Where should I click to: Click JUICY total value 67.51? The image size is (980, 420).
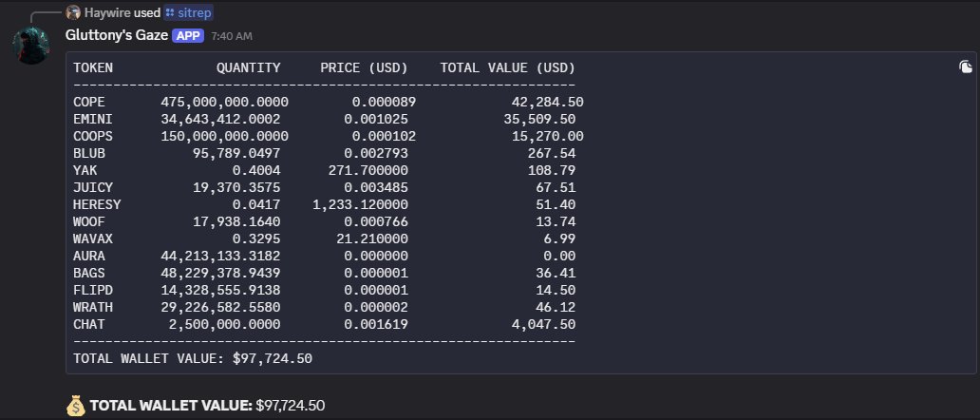(556, 187)
